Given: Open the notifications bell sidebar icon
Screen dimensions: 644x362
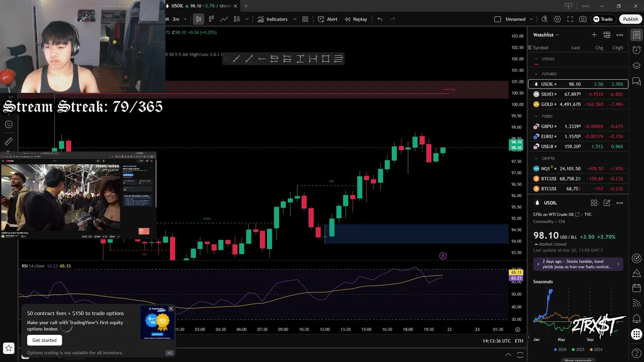Looking at the screenshot, I should [x=636, y=318].
